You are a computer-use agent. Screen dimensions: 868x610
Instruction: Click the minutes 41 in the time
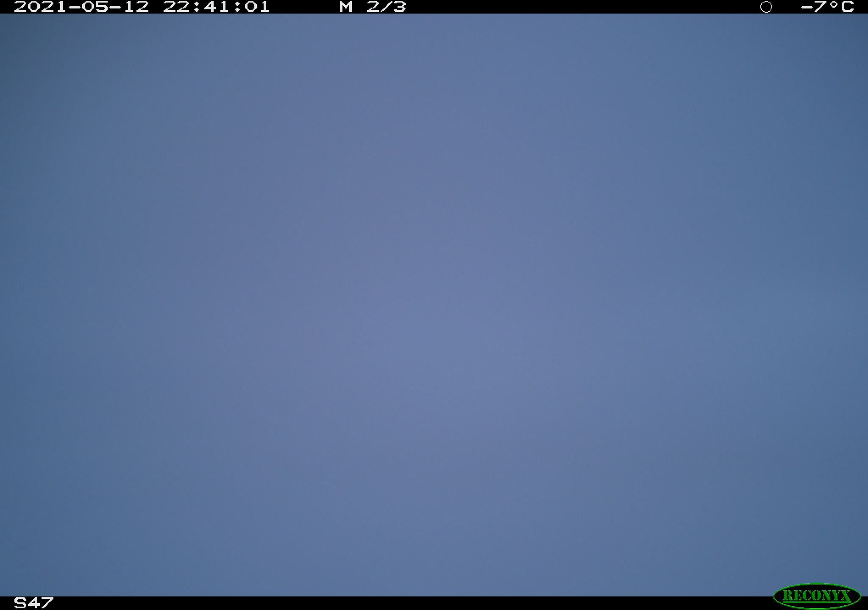217,7
